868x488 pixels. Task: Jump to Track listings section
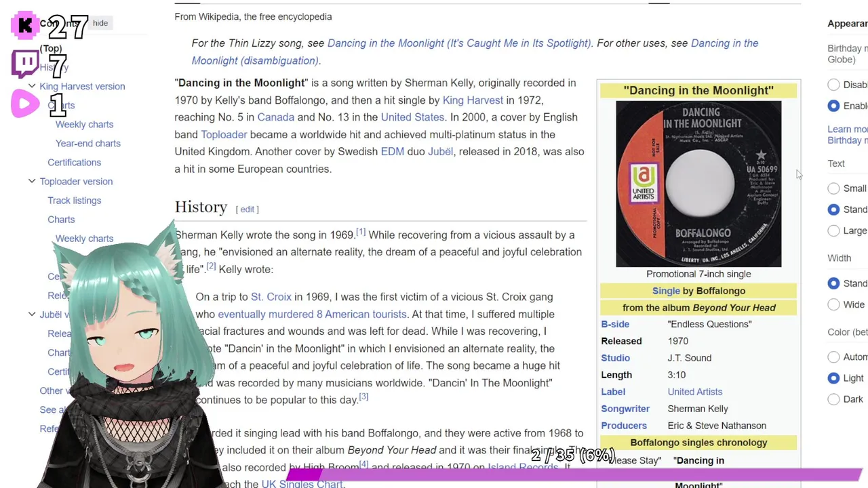point(74,200)
